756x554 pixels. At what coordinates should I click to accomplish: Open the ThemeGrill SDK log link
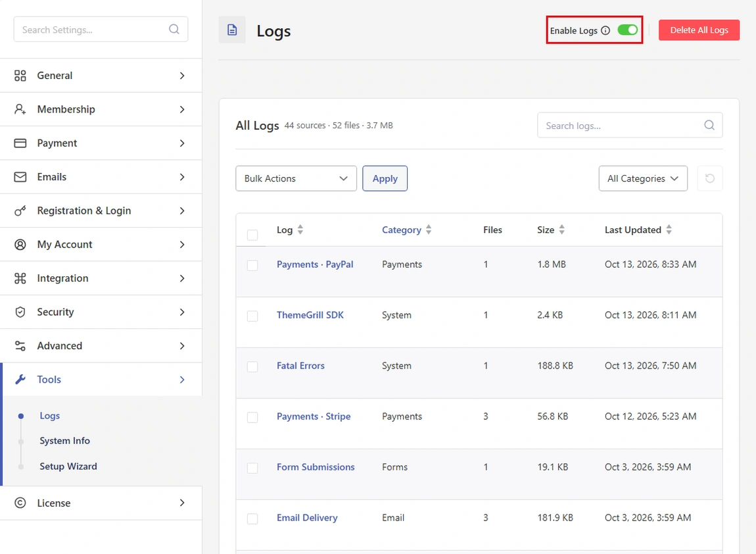click(x=310, y=315)
